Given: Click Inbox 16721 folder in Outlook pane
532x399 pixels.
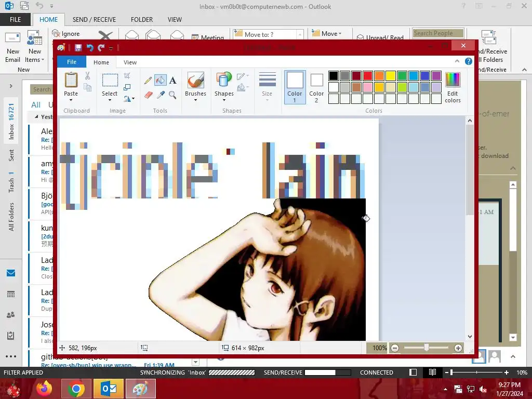Looking at the screenshot, I should (11, 122).
